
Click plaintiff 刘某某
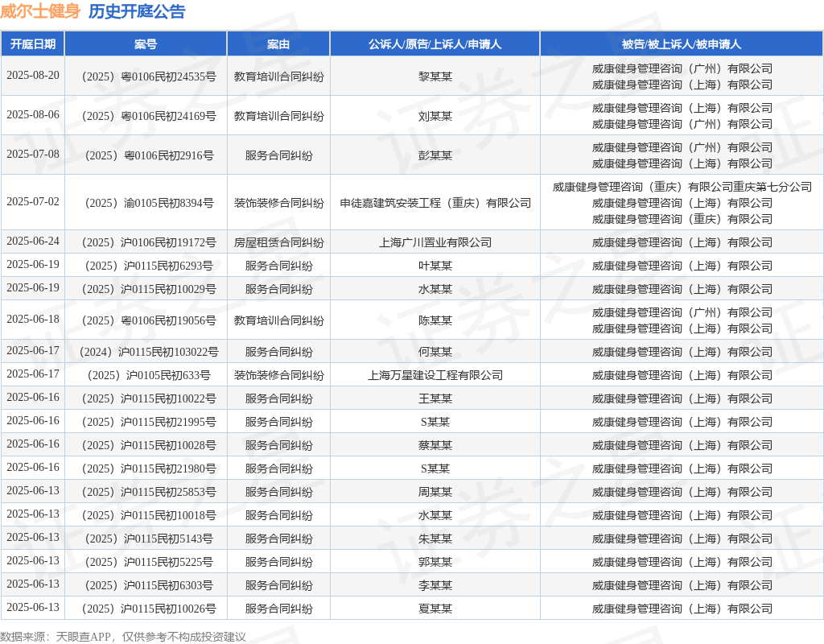[x=435, y=116]
